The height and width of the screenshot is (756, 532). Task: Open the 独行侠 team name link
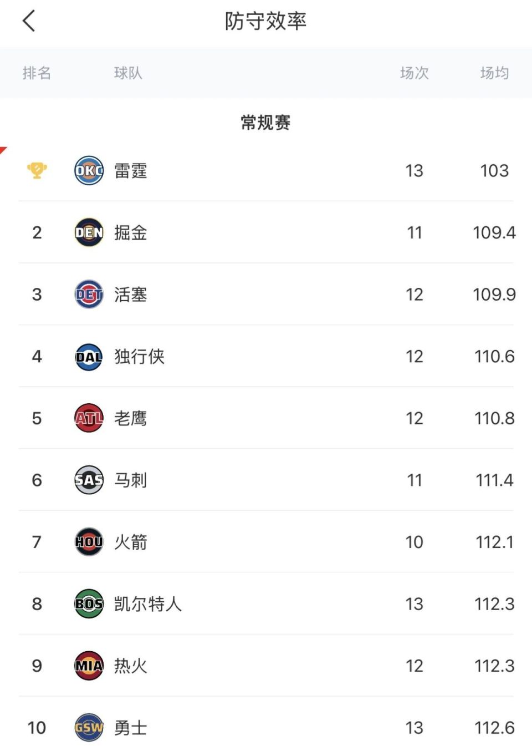(x=139, y=357)
